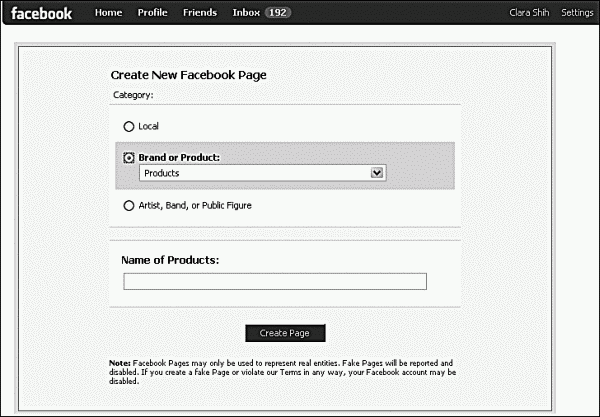The image size is (600, 417).
Task: Select the Local radio button
Action: tap(128, 127)
